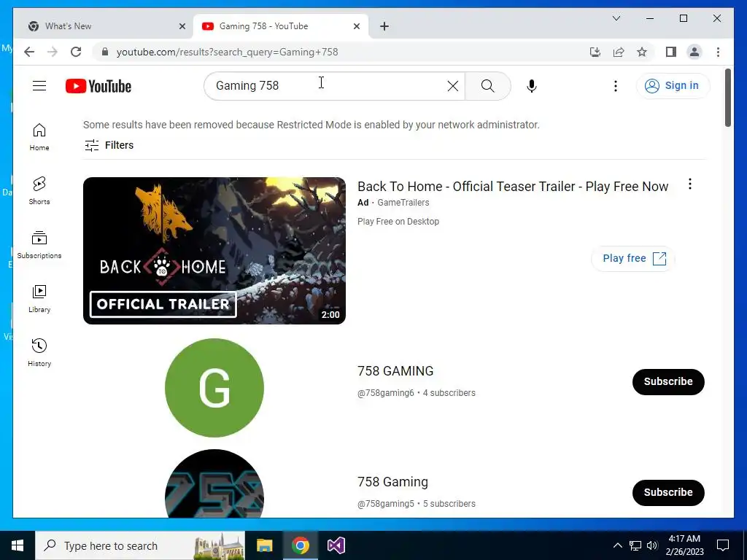Open Subscriptions in the sidebar
The width and height of the screenshot is (747, 560).
point(39,245)
